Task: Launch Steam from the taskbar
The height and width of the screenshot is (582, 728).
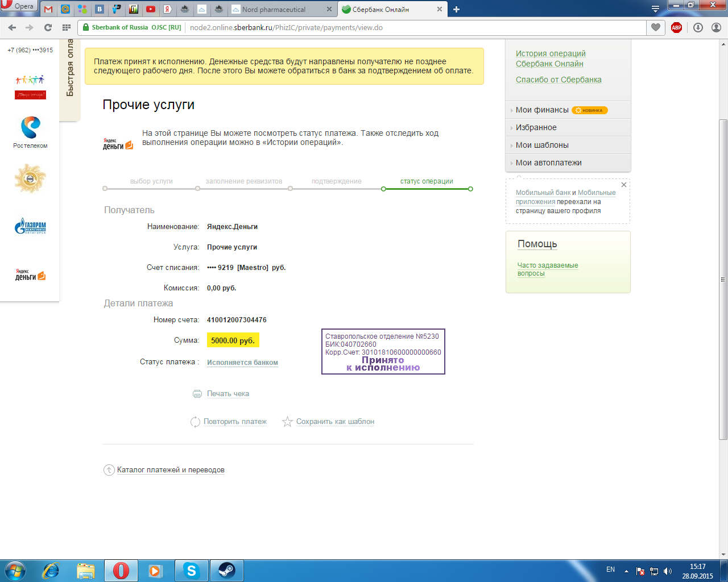Action: pos(227,570)
